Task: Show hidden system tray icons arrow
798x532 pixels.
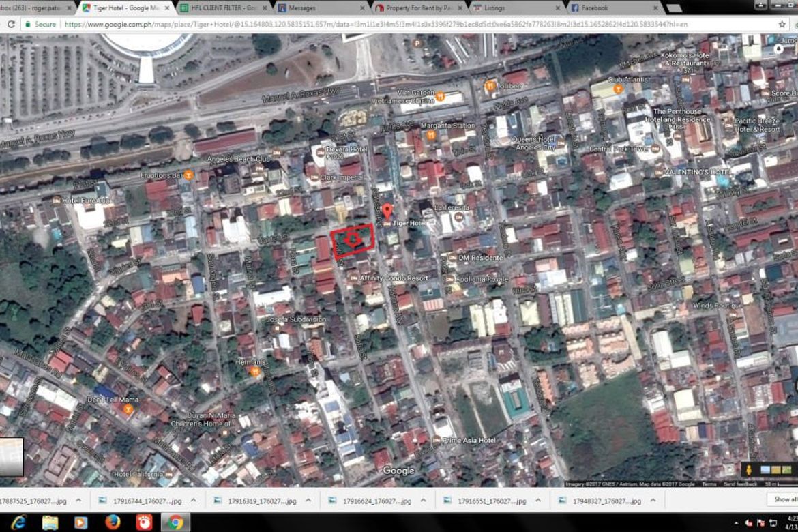Action: coord(736,523)
